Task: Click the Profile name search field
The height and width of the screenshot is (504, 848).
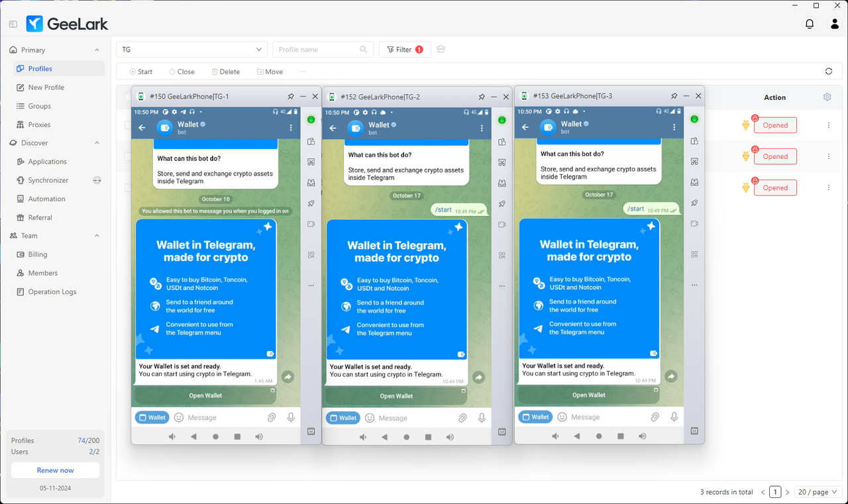Action: pos(323,50)
